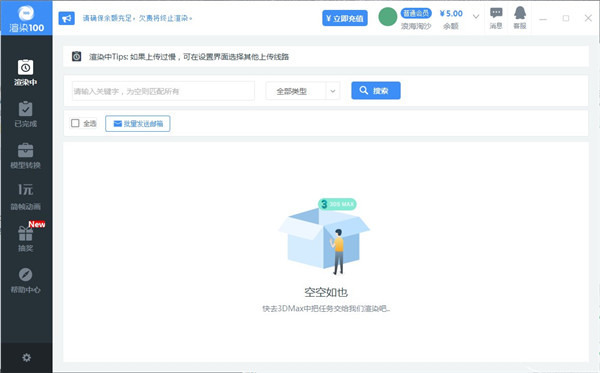Click the 搜索 search button
Viewport: 600px width, 373px height.
tap(376, 91)
